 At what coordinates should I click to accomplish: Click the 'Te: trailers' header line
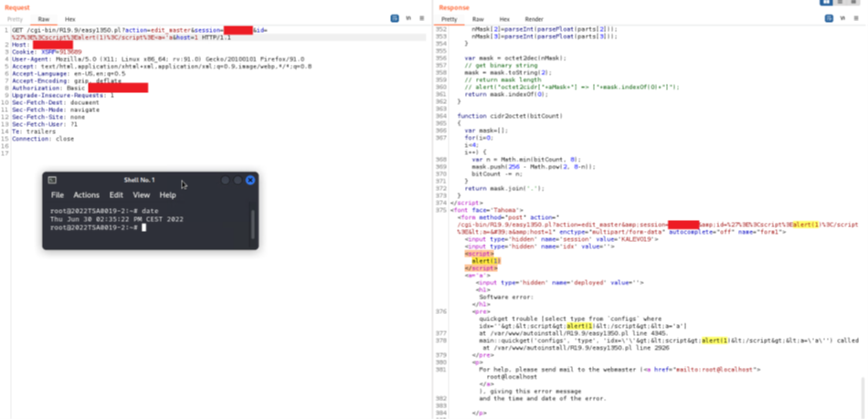(34, 131)
